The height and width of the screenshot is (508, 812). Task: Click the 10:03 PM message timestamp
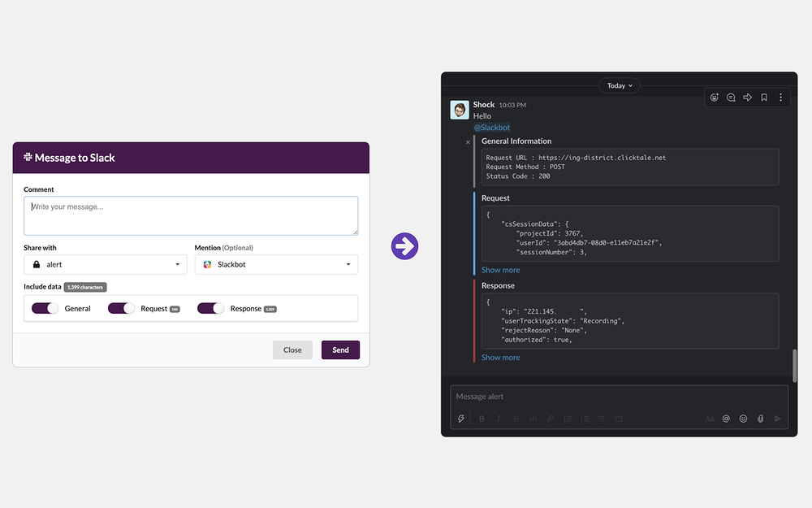coord(512,105)
